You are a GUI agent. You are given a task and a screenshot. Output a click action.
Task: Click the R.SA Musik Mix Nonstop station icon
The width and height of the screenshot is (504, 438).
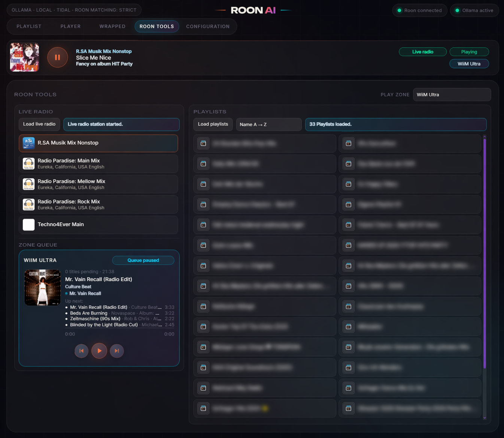pyautogui.click(x=29, y=143)
